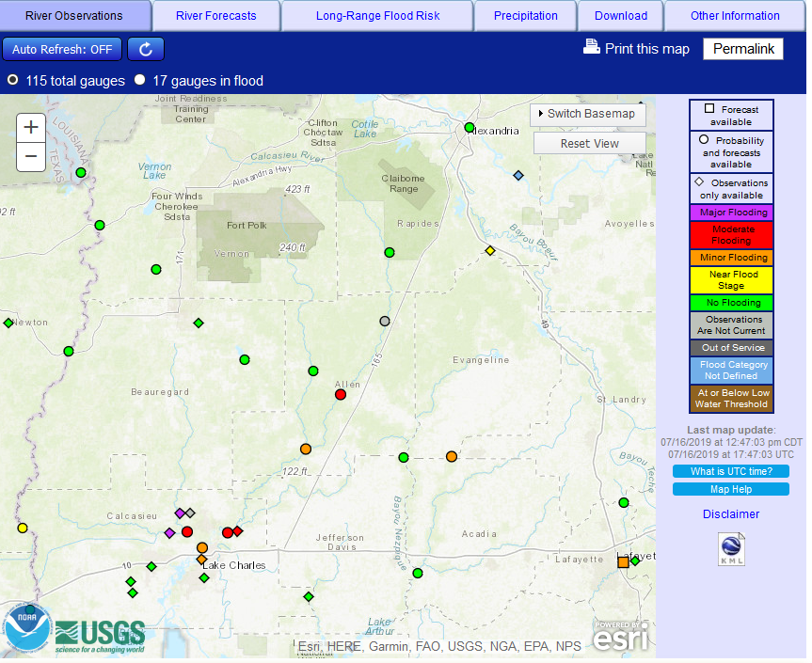Click the red moderate flooding gauge near Allen
812x663 pixels.
coord(341,394)
